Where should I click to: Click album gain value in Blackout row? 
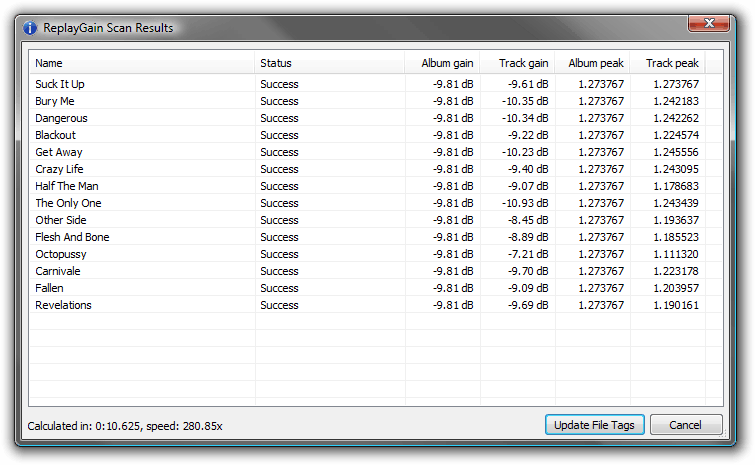click(x=453, y=135)
